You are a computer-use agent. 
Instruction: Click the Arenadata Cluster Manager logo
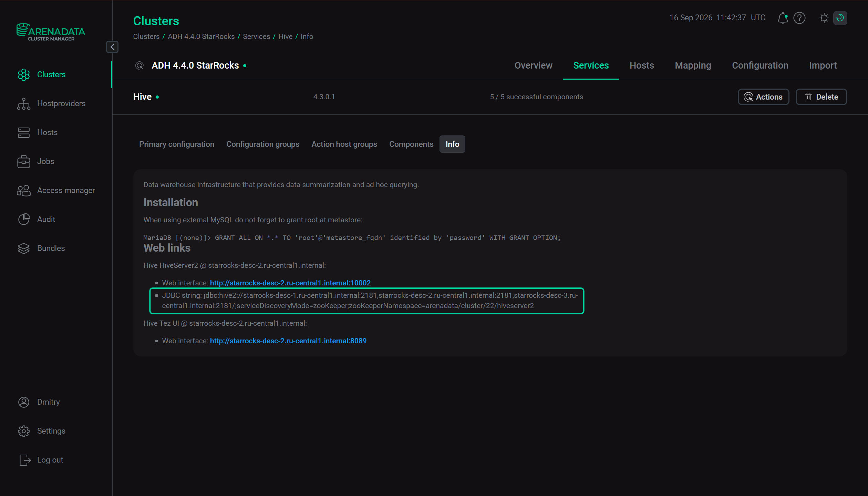coord(51,32)
